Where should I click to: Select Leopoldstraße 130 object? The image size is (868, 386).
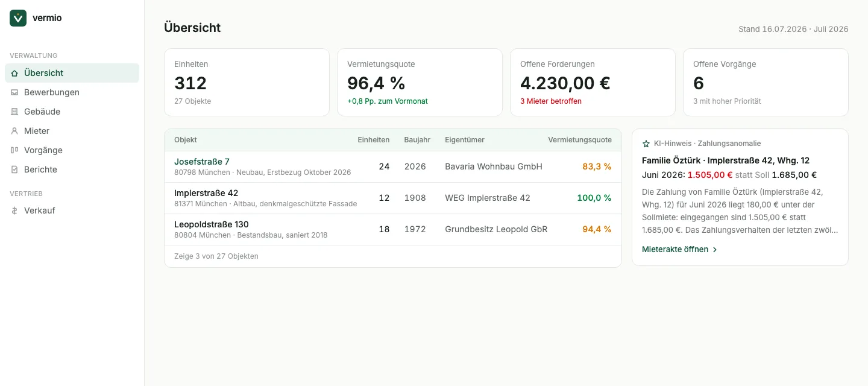tap(212, 224)
